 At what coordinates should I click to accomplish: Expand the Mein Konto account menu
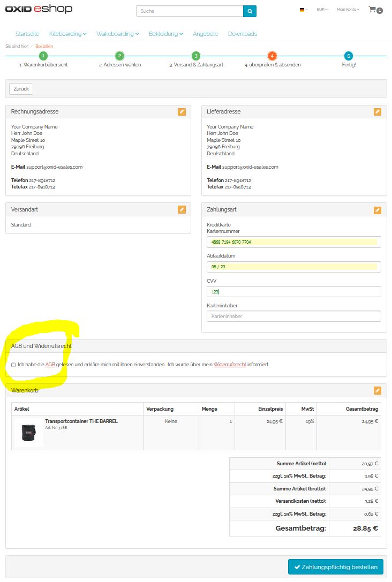(x=348, y=10)
